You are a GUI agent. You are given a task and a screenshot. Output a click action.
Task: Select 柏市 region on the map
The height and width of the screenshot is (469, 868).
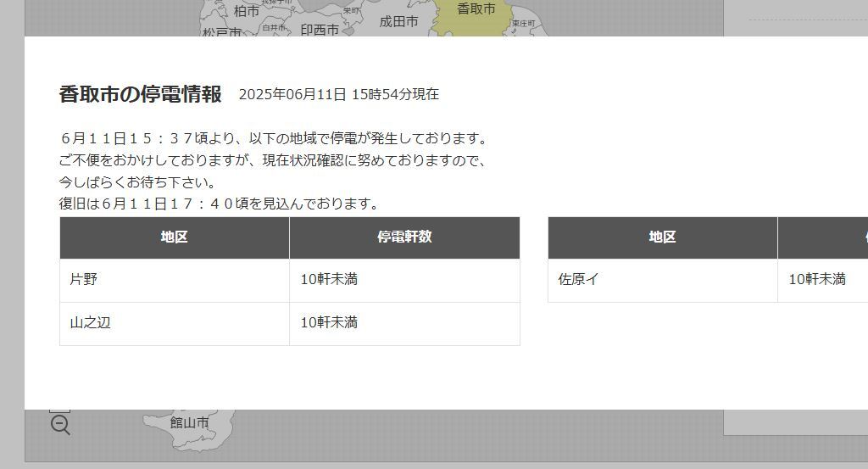tap(247, 11)
